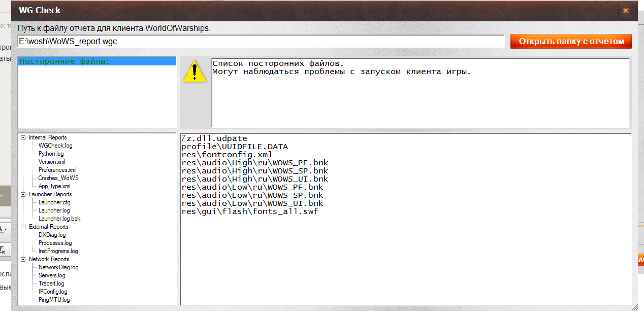Click the Могут наблюдаться проблемы warning line
Screen dimensions: 644x320
(342, 72)
